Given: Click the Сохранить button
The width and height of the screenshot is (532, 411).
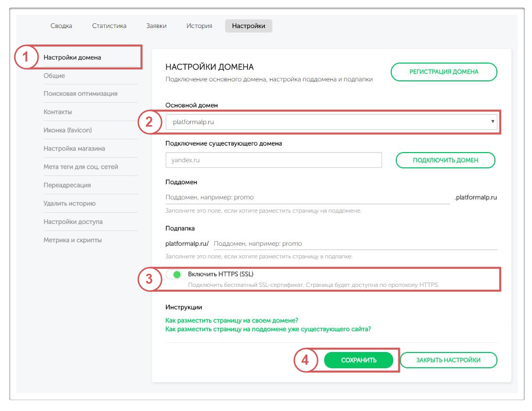Looking at the screenshot, I should click(x=359, y=360).
